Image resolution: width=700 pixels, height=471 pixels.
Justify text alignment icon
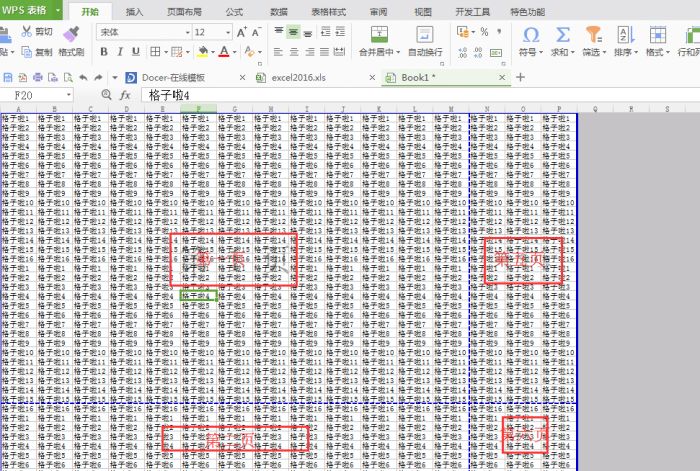pos(325,52)
